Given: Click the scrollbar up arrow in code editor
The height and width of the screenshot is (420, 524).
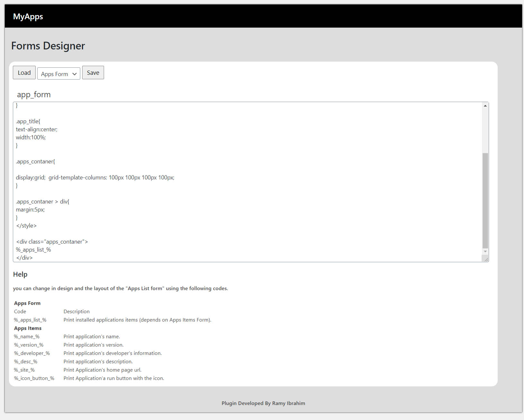Looking at the screenshot, I should coord(485,106).
